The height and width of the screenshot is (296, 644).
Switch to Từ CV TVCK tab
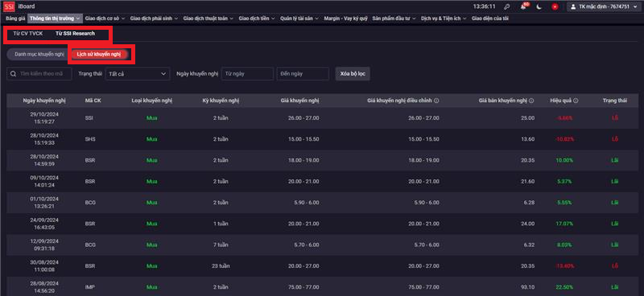(28, 33)
